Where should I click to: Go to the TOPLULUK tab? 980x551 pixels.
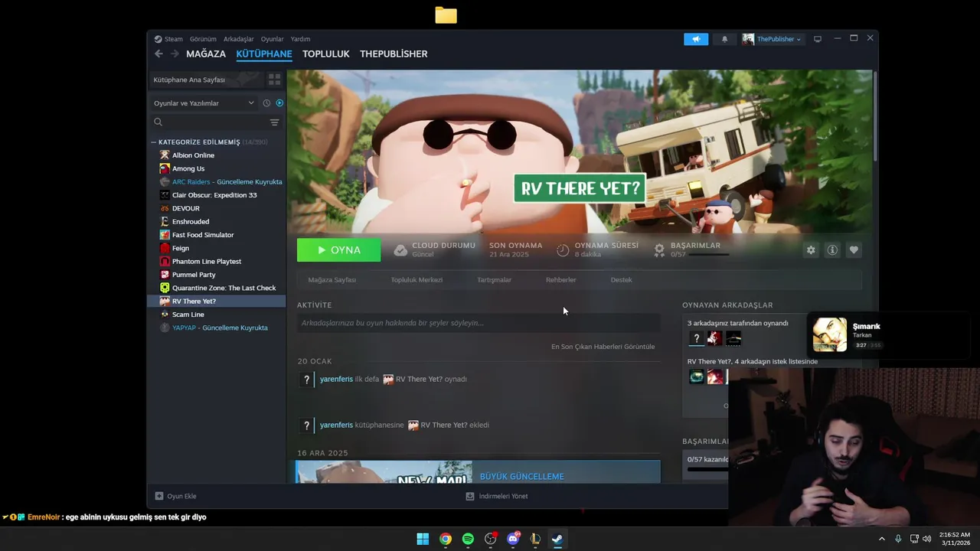pyautogui.click(x=325, y=54)
